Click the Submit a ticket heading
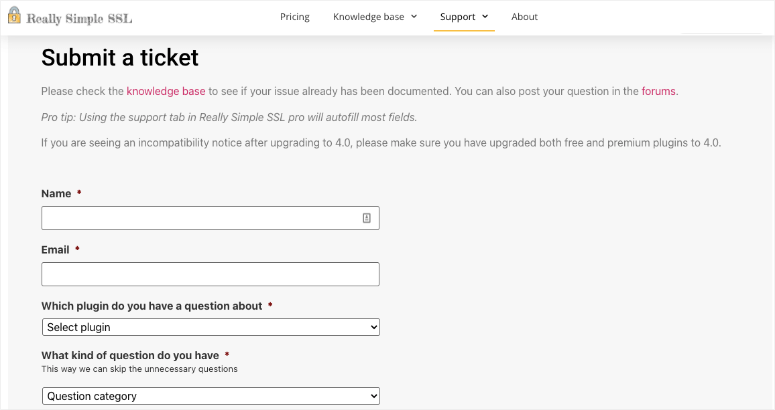 coord(120,57)
